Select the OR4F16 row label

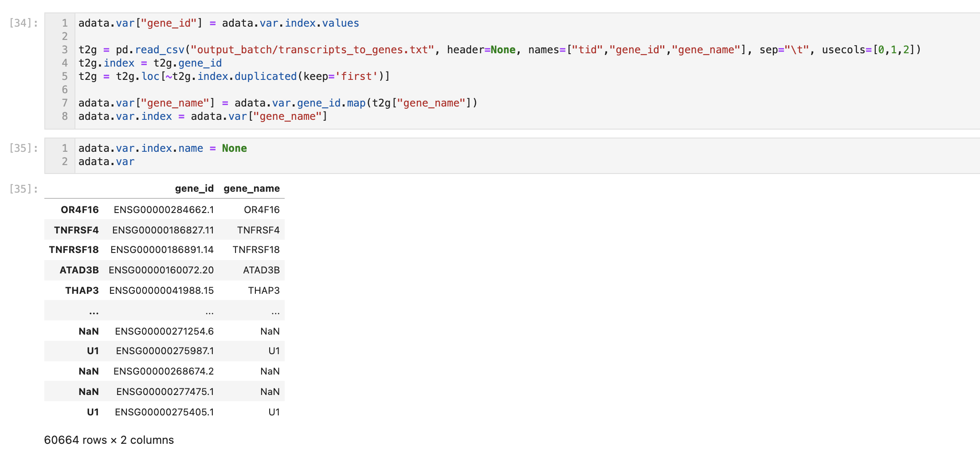pos(80,209)
